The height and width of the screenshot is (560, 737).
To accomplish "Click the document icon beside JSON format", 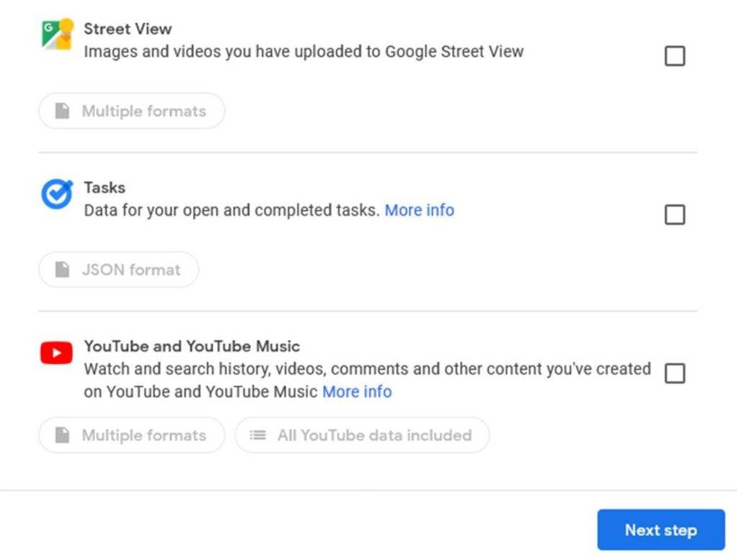I will point(61,270).
